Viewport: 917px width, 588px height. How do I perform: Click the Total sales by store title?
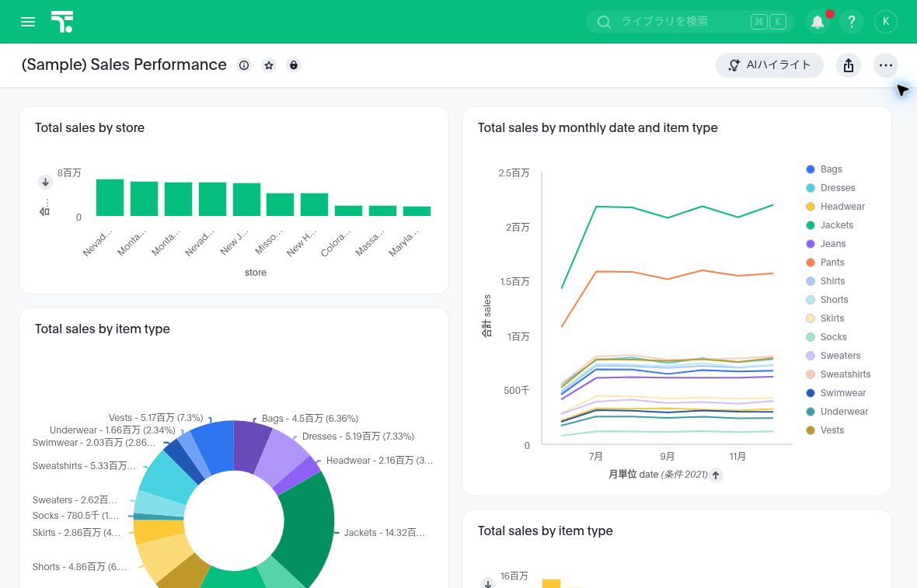89,128
